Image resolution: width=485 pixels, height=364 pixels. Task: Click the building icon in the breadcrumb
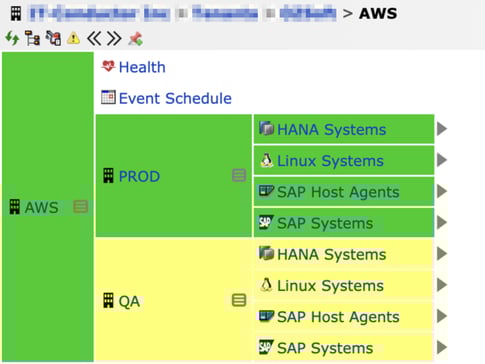coord(16,14)
